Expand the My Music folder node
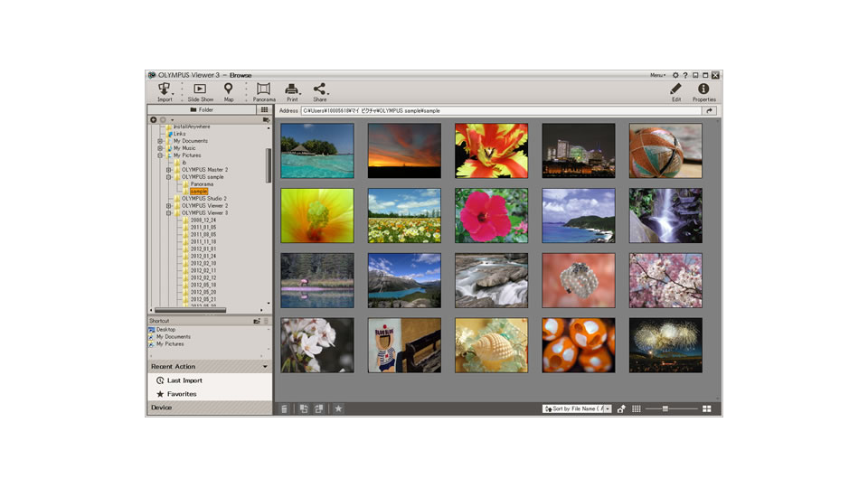 [x=160, y=148]
